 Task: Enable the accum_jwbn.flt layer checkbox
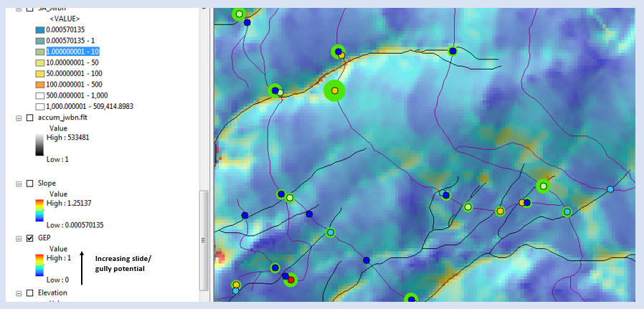(29, 118)
